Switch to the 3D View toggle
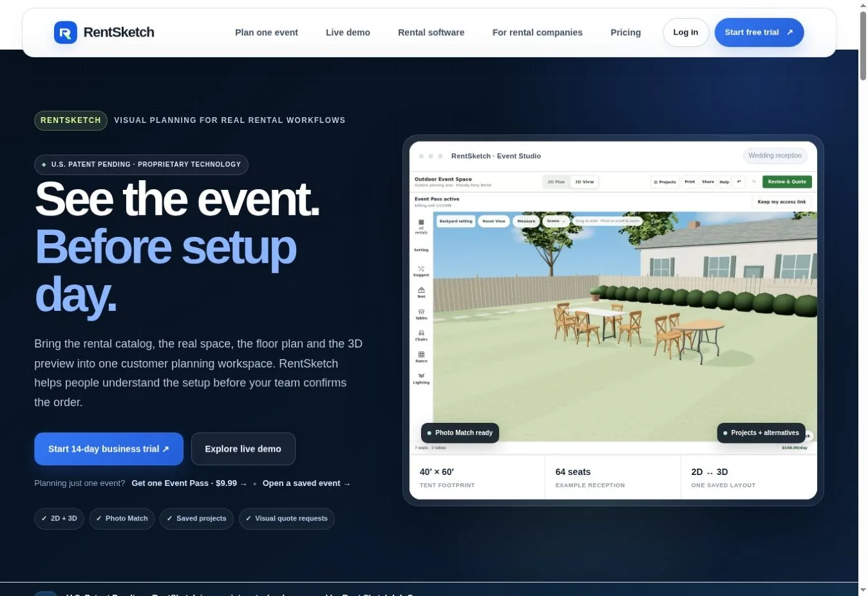Screen dimensions: 868x596 (585, 182)
